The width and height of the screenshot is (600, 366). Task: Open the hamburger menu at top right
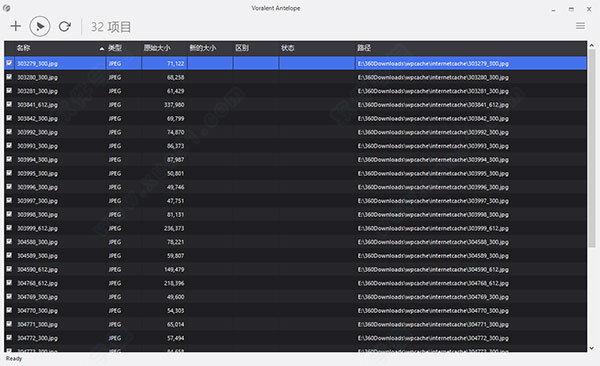580,26
